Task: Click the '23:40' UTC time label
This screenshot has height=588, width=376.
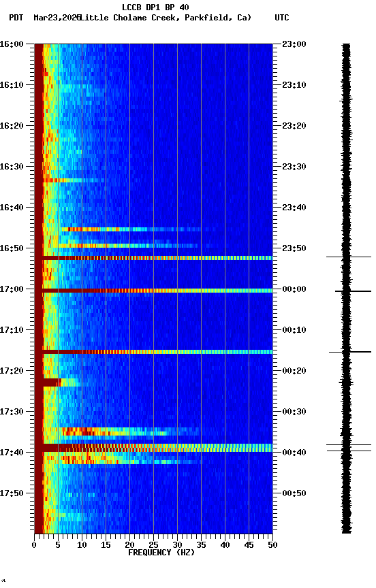Action: coord(294,208)
